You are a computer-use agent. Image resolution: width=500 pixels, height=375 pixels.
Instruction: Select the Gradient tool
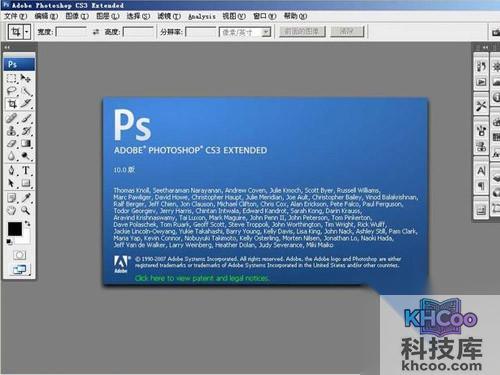(26, 144)
